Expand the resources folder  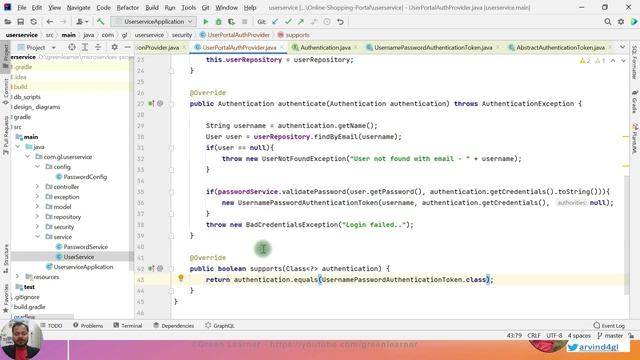pos(18,277)
